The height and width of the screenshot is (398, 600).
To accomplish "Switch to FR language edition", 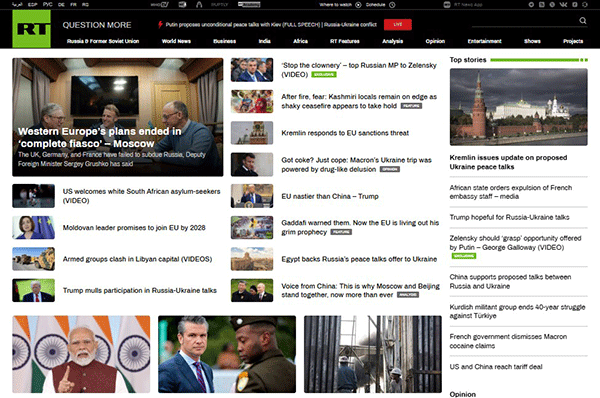I will click(73, 5).
